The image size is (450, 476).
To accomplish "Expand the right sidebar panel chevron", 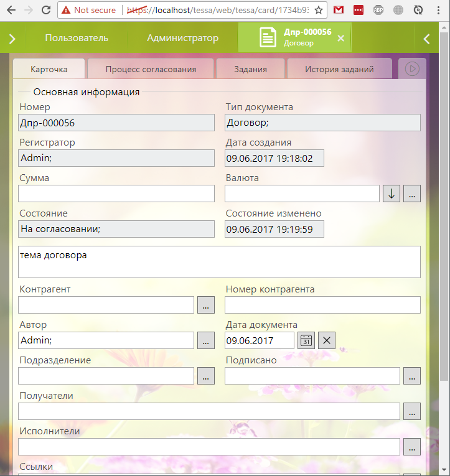I will pos(426,39).
